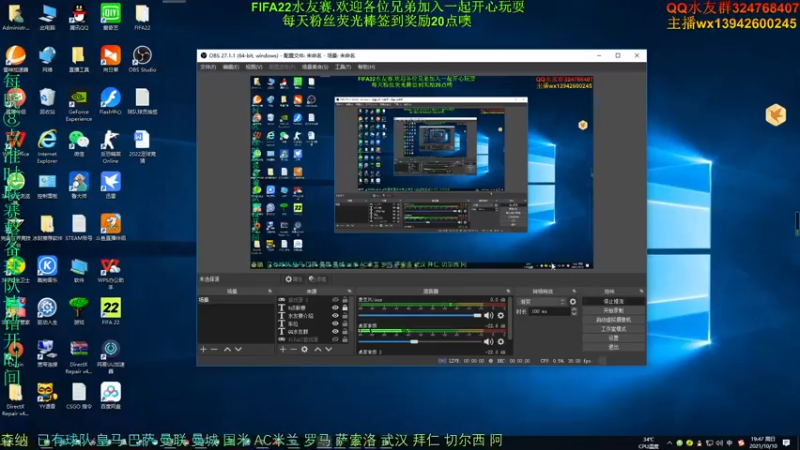Open iQIYI desktop icon

coord(111,17)
